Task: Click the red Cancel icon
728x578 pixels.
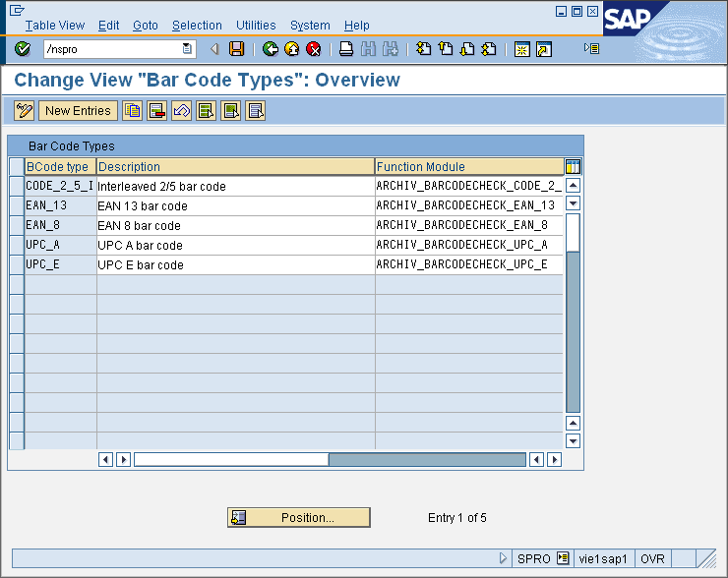Action: pyautogui.click(x=314, y=49)
